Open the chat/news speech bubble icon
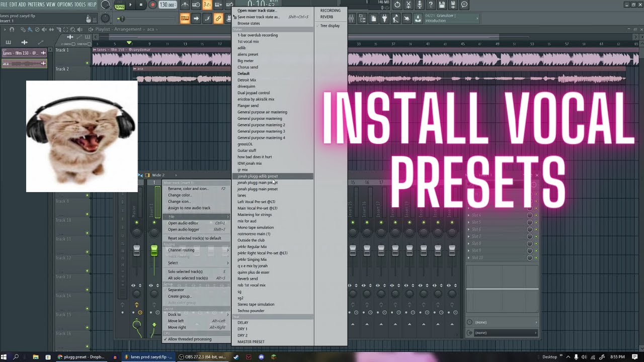Screen dimensions: 644x362 pyautogui.click(x=464, y=5)
